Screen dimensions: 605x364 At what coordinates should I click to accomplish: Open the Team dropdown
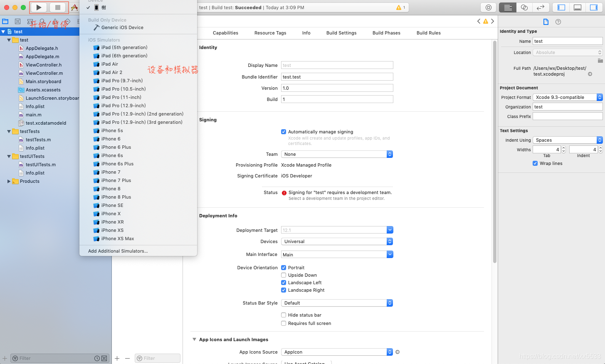337,154
